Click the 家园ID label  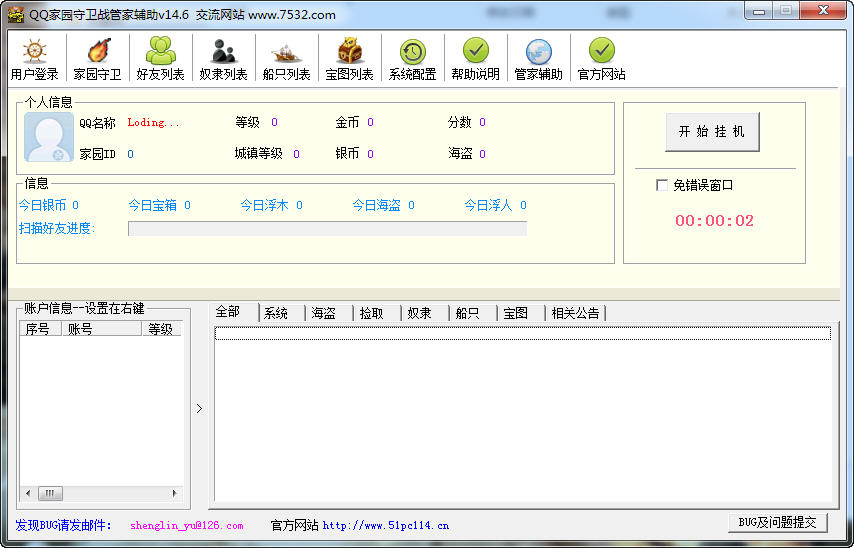pos(97,154)
